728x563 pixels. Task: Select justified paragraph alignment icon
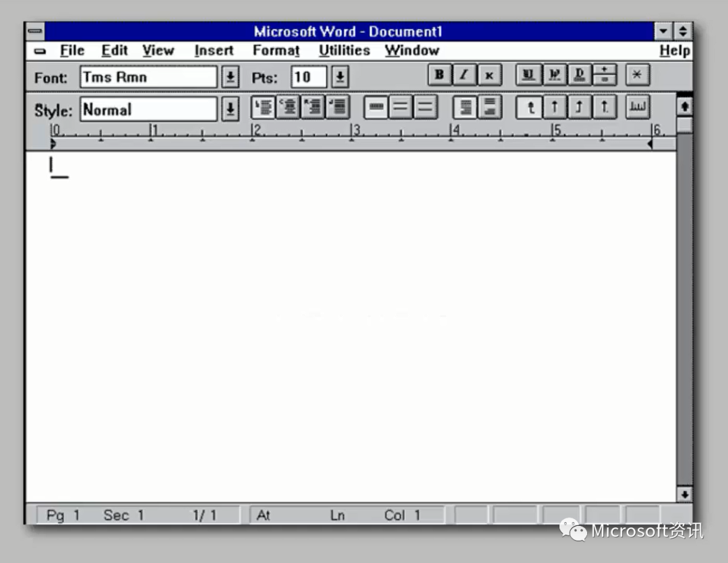click(338, 107)
